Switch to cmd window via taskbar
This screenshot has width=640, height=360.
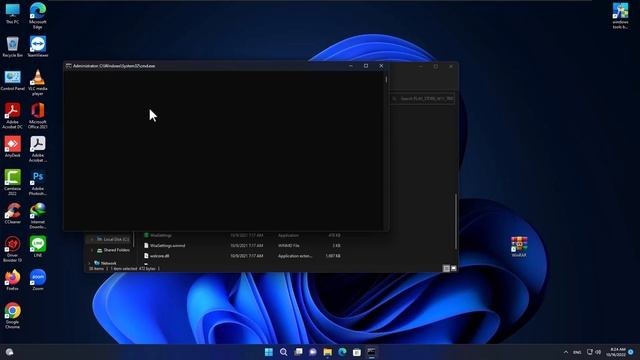click(371, 352)
